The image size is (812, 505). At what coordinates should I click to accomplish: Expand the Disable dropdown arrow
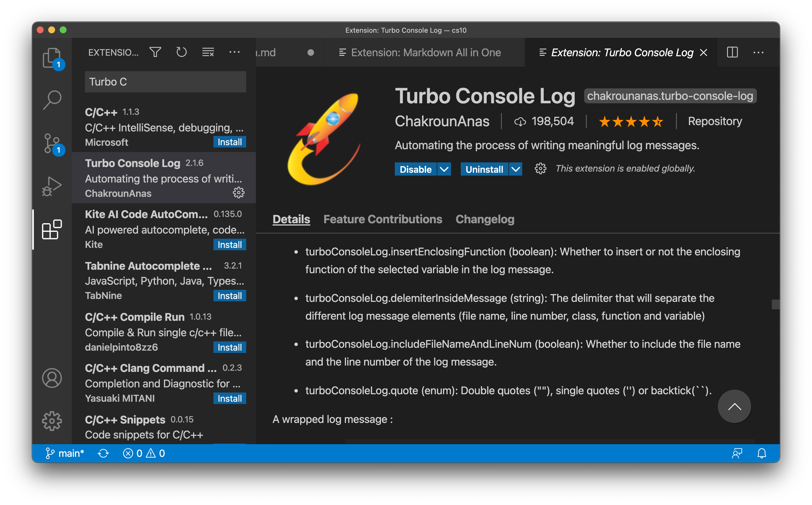point(444,169)
